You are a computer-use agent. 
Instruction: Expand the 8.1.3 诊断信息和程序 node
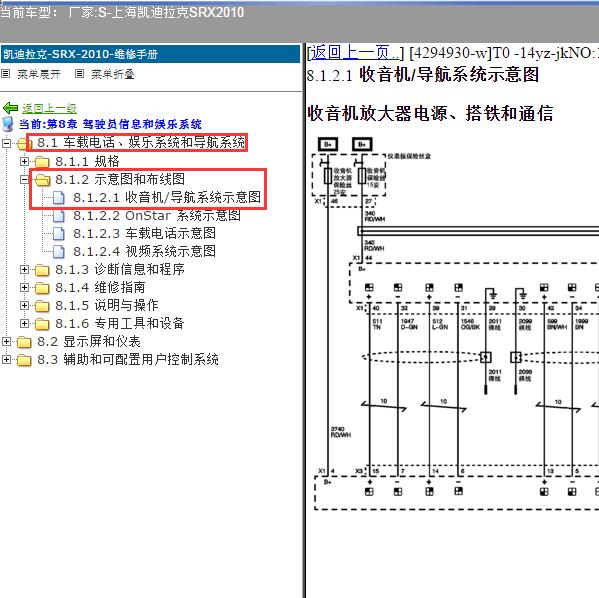24,269
